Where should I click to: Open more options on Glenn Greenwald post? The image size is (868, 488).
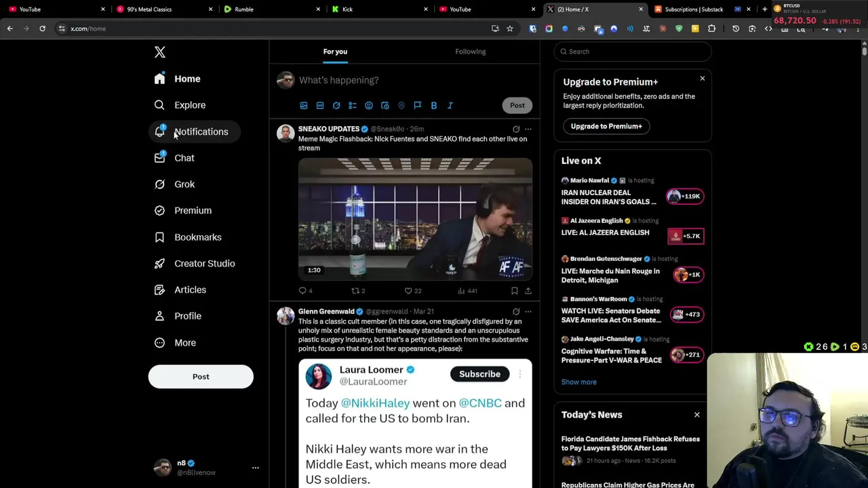point(528,312)
